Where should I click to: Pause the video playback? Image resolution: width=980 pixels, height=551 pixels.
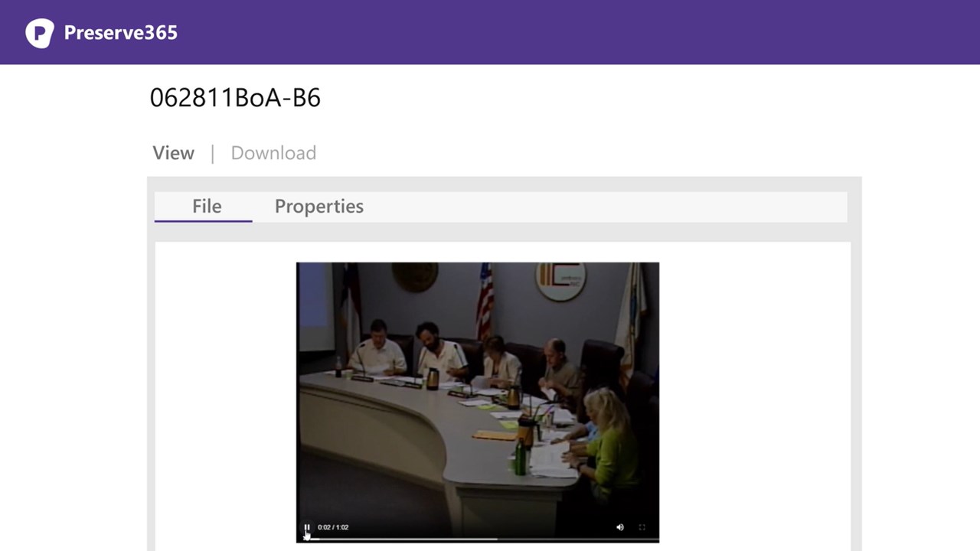(x=307, y=527)
